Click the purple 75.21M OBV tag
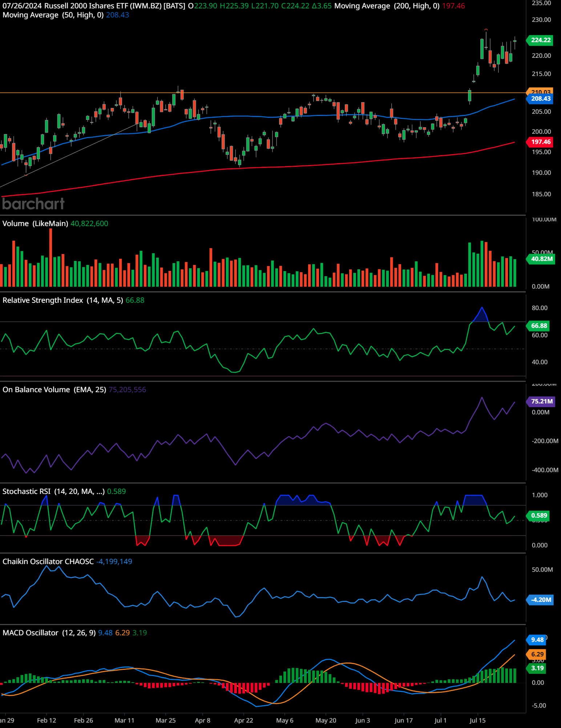Image resolution: width=561 pixels, height=728 pixels. click(541, 401)
